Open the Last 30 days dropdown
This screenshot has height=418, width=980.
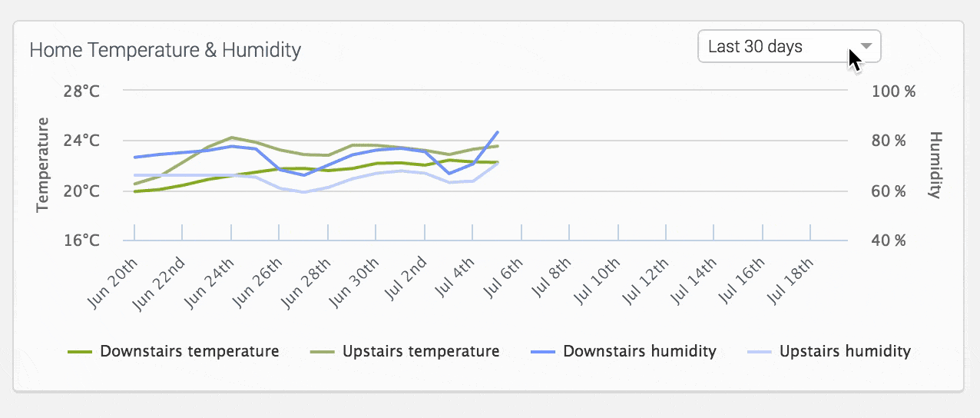tap(776, 47)
